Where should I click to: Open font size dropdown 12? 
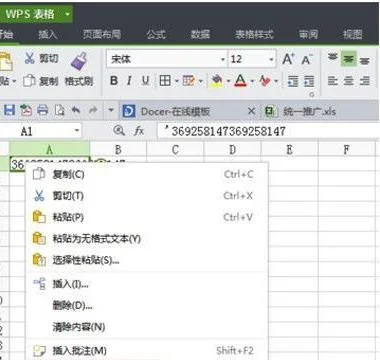(271, 60)
